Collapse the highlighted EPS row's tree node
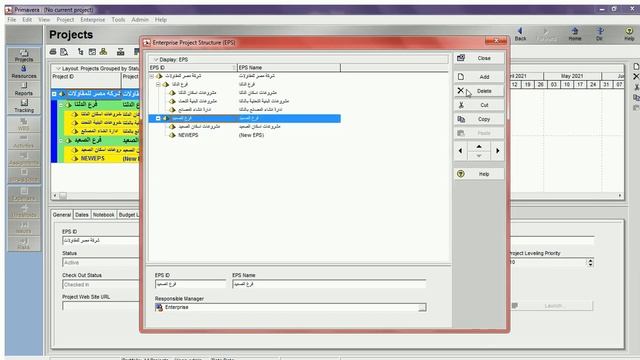640x360 pixels. [158, 118]
